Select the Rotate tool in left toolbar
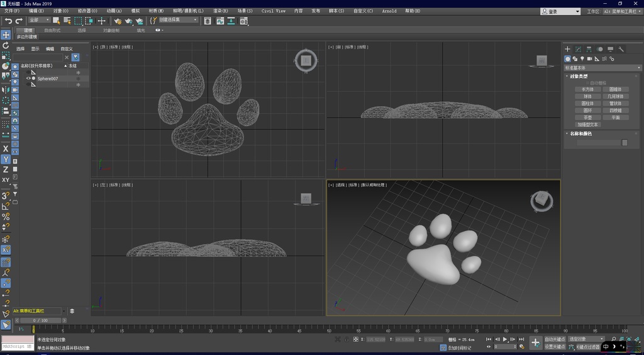The image size is (644, 355). coord(6,45)
